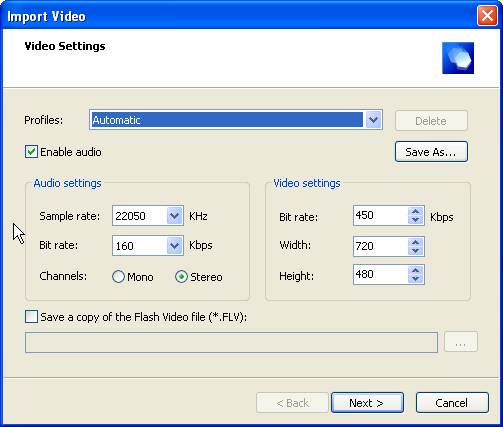Increase Height value using up arrow

pyautogui.click(x=415, y=271)
